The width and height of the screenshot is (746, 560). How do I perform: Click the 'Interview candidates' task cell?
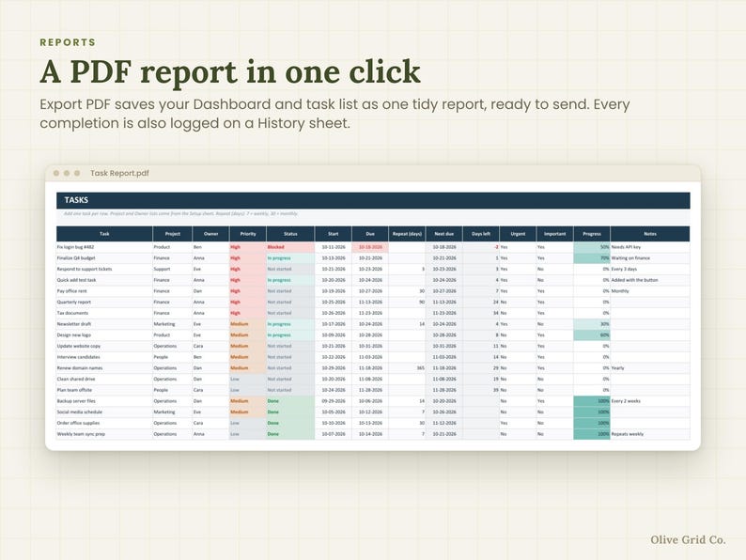point(104,357)
